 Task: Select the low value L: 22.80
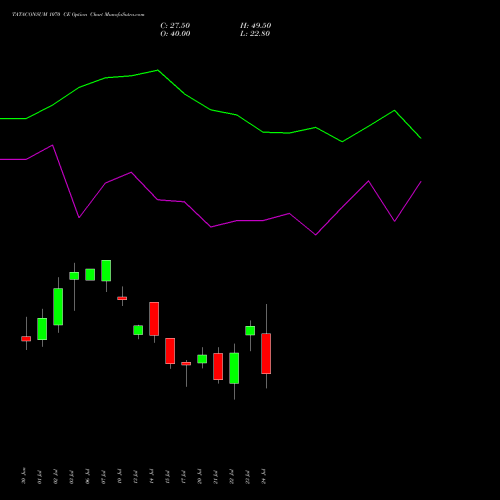point(255,34)
